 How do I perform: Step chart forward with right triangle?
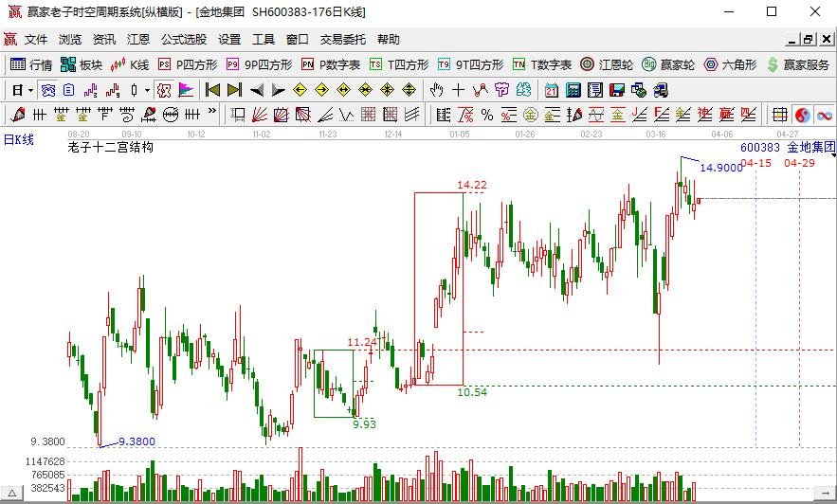(278, 90)
